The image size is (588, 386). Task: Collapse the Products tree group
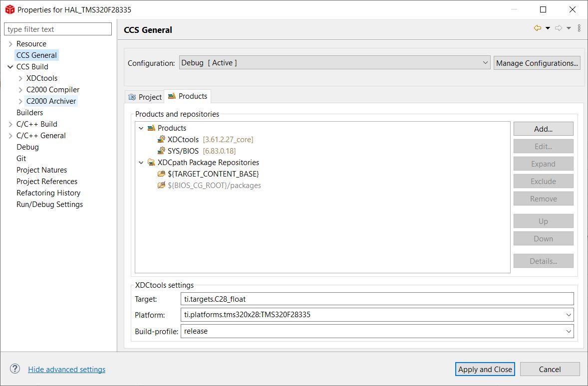141,128
